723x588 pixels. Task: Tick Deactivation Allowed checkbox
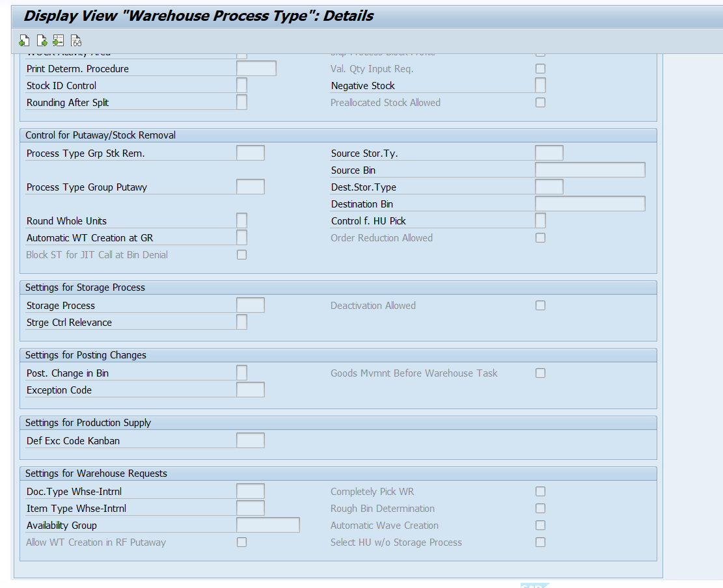click(x=540, y=306)
